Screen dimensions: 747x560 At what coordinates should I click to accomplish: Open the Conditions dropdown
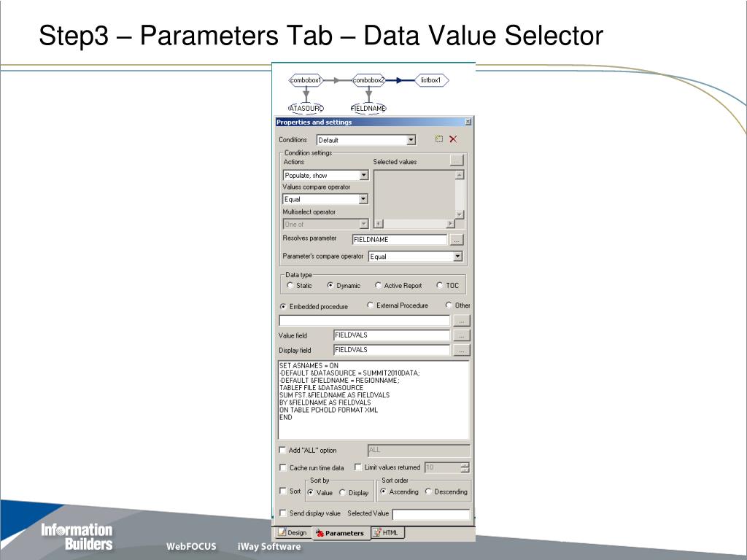click(x=411, y=140)
